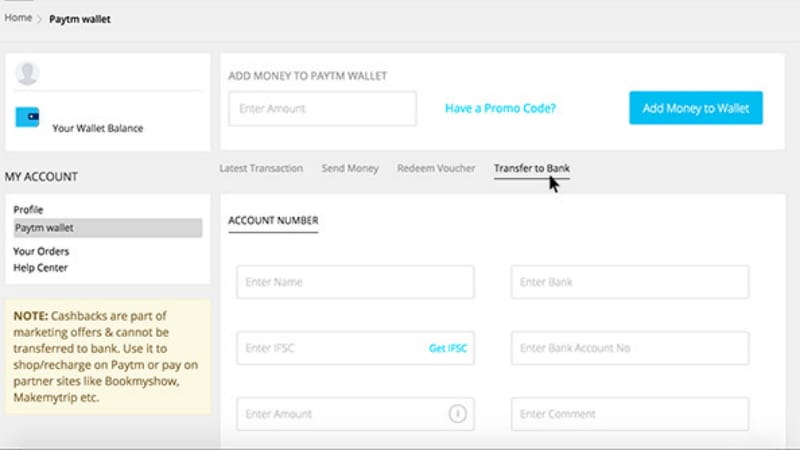The width and height of the screenshot is (800, 450).
Task: Click the Add Money to Wallet button
Action: click(x=696, y=108)
